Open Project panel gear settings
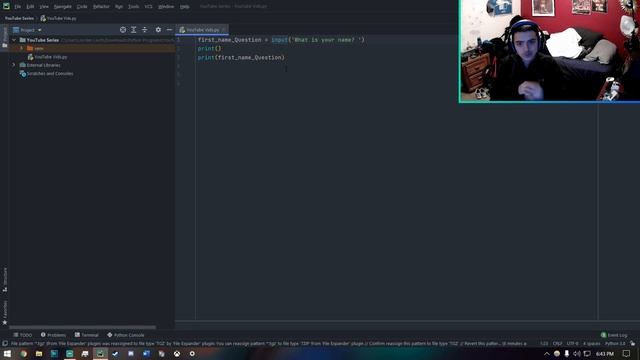 pos(158,30)
